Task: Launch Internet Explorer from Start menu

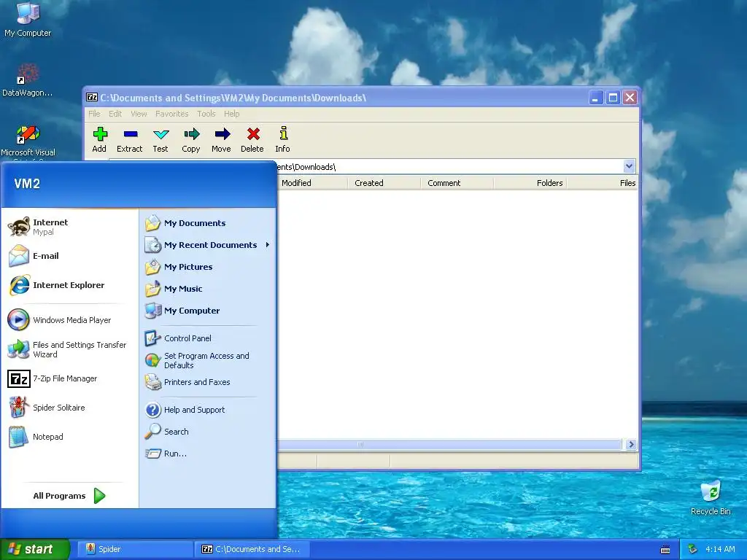Action: [x=56, y=285]
